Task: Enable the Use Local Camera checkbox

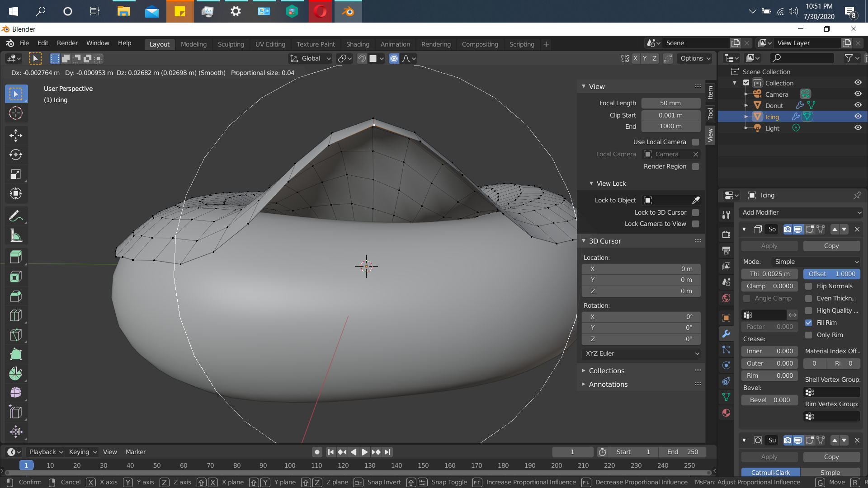Action: coord(696,142)
